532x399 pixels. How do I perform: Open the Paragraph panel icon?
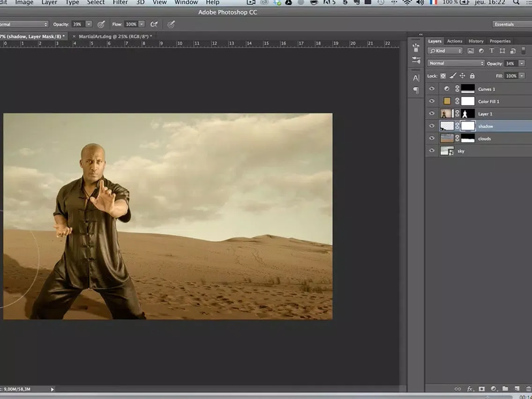coord(416,90)
